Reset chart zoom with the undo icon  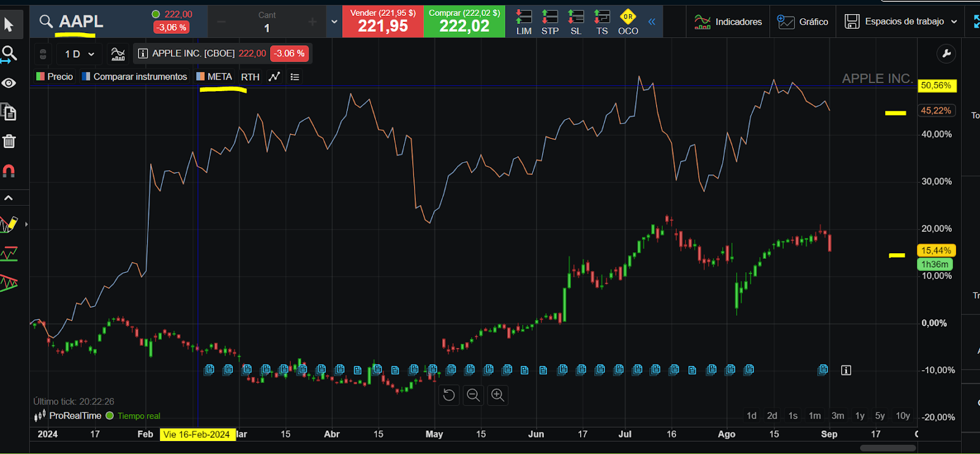(x=449, y=395)
